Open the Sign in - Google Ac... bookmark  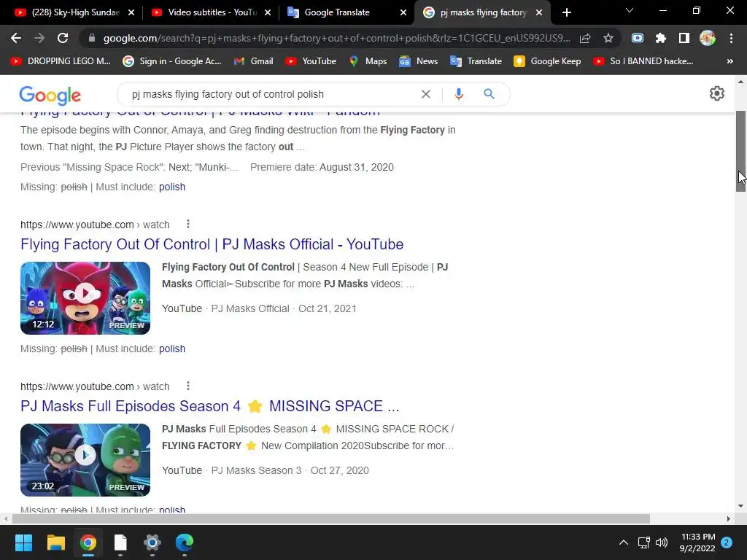click(172, 61)
